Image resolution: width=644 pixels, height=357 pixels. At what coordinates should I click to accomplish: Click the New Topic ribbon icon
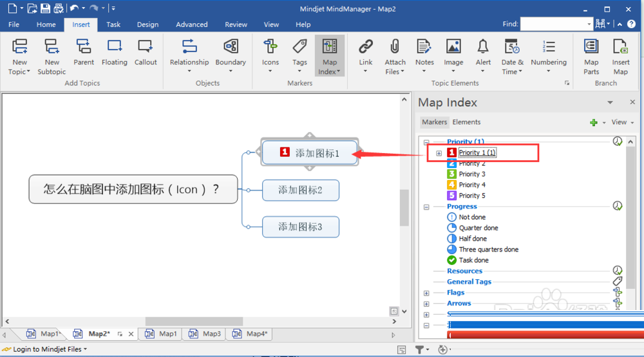pyautogui.click(x=19, y=47)
